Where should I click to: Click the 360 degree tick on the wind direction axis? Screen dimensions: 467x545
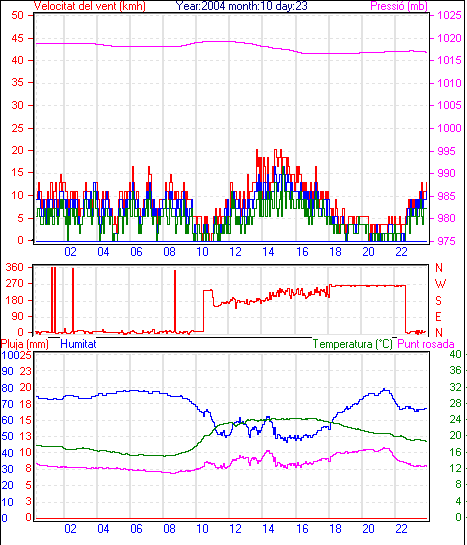coord(15,268)
